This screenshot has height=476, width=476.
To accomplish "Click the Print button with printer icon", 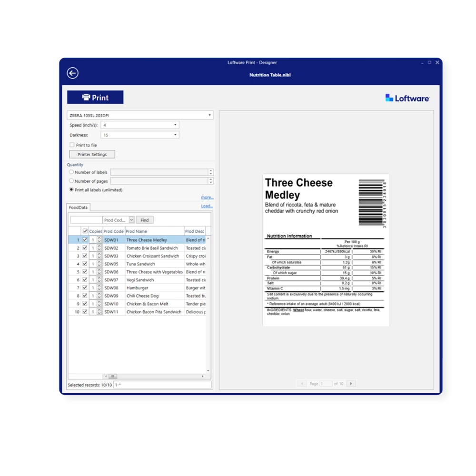I will [x=95, y=98].
